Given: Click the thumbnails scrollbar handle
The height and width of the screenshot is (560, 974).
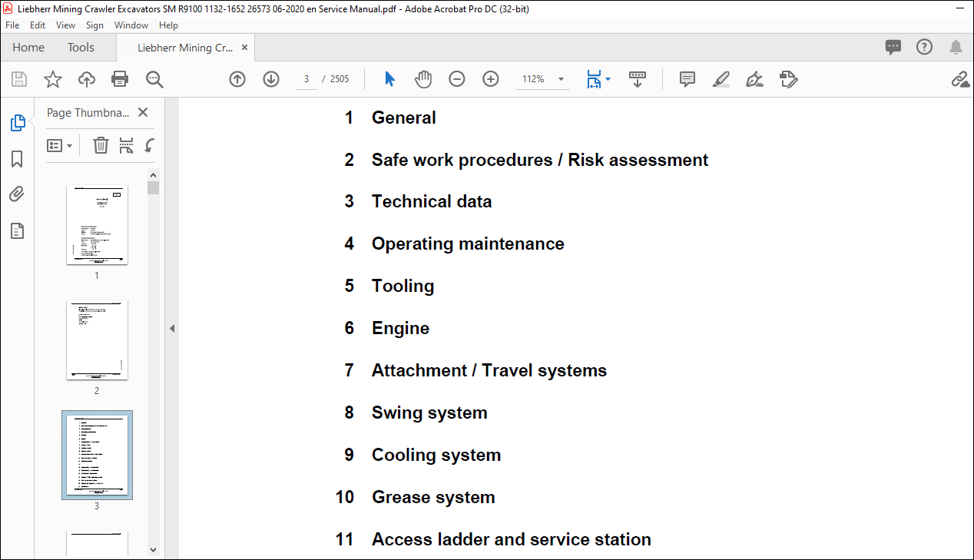Looking at the screenshot, I should (x=153, y=187).
